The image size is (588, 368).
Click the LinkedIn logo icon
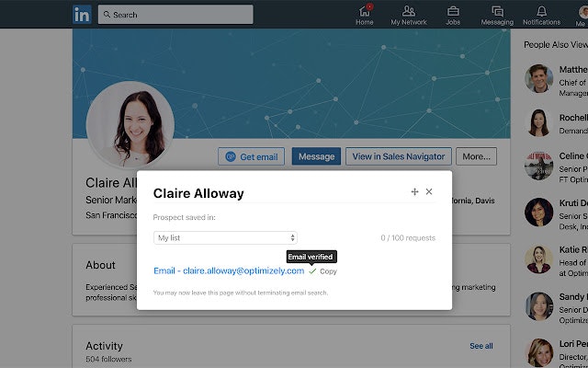point(82,15)
